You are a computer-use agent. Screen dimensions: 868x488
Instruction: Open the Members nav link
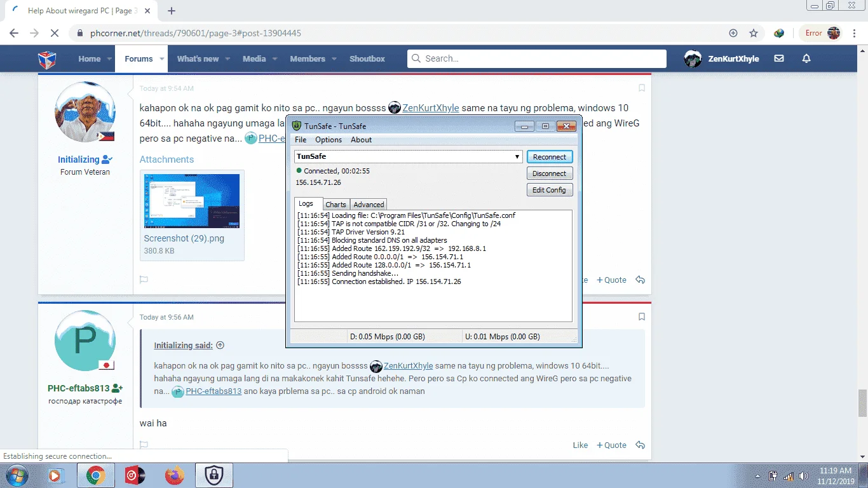click(308, 58)
